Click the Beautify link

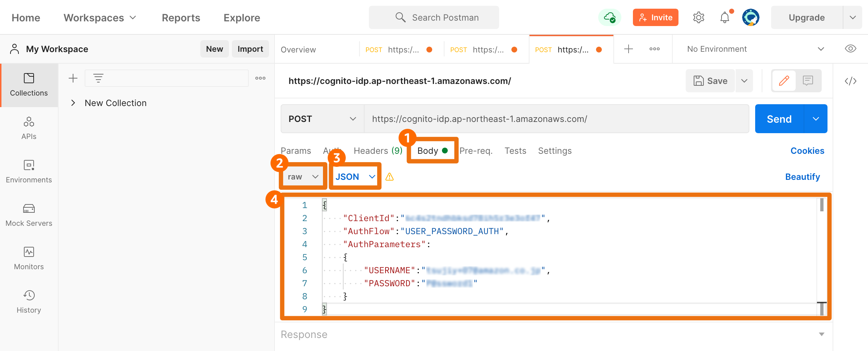pos(803,177)
